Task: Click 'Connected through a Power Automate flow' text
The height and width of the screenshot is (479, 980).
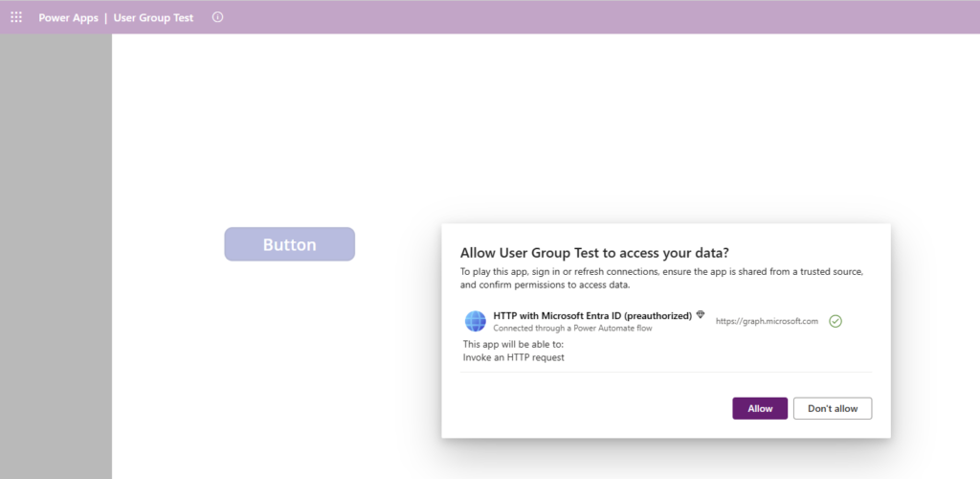Action: tap(572, 328)
